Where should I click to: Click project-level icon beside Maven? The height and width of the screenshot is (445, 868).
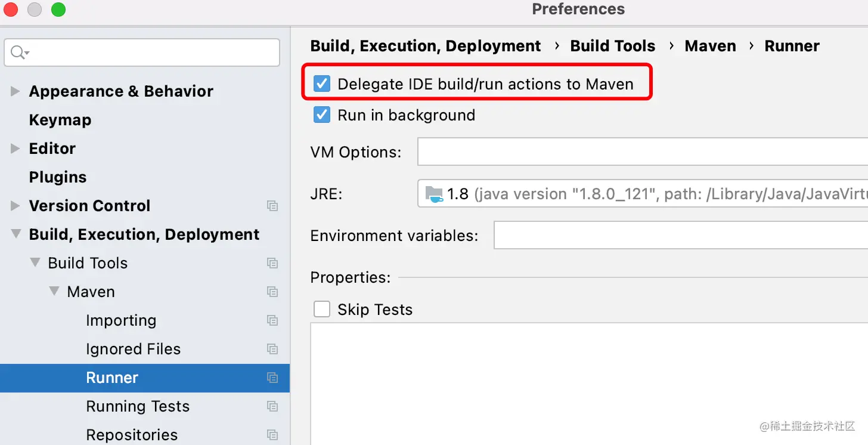coord(272,292)
